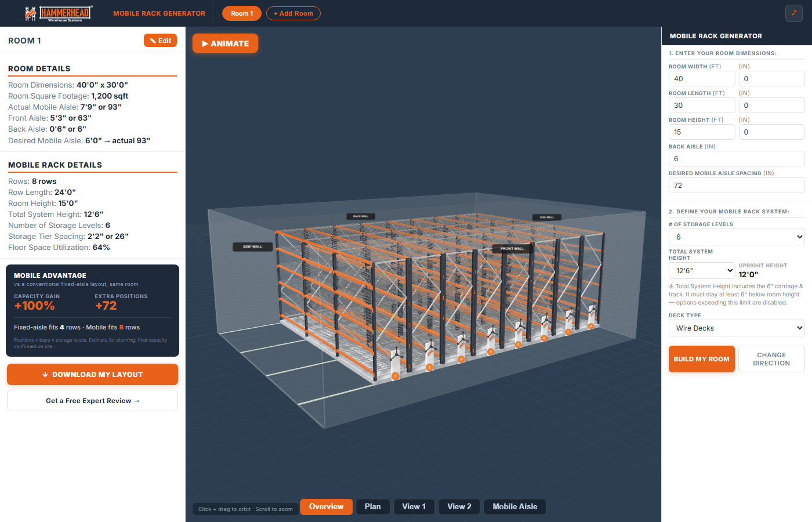This screenshot has width=812, height=522.
Task: Click the Room Width feet field
Action: (702, 78)
